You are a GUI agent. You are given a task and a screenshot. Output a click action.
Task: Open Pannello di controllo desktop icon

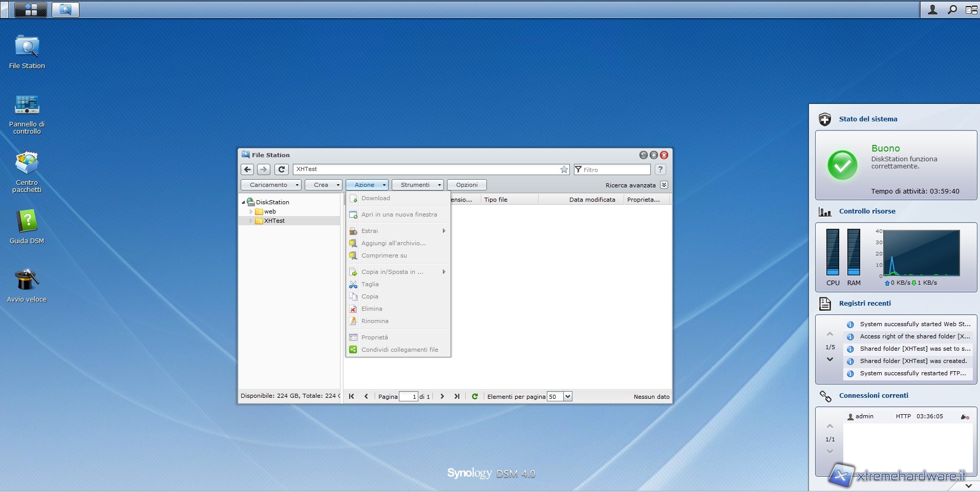(27, 105)
